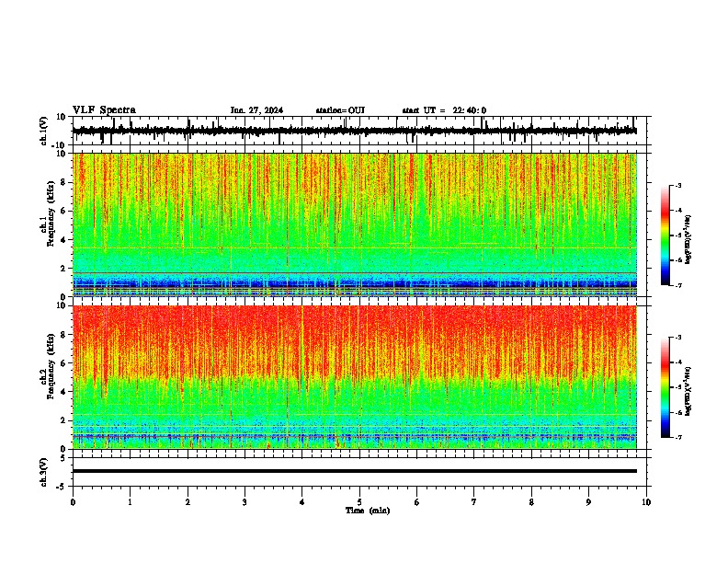Click the "2" kHz tick on ch.1 spectrogram axis

click(x=63, y=269)
